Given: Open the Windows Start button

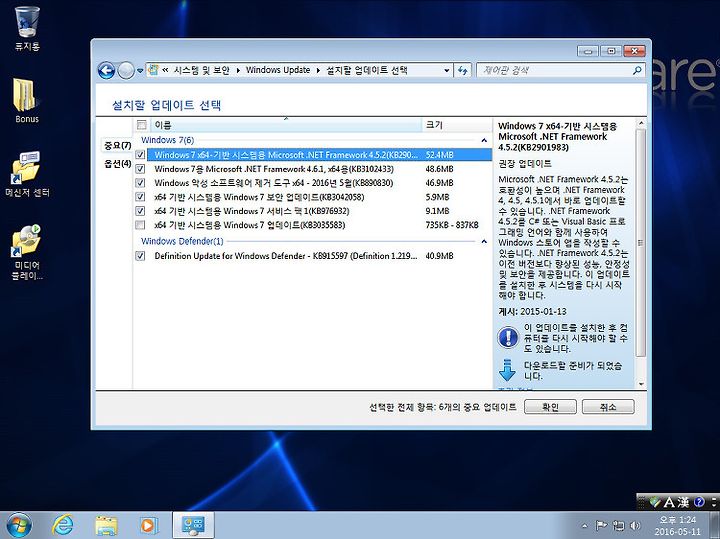Looking at the screenshot, I should [x=19, y=525].
